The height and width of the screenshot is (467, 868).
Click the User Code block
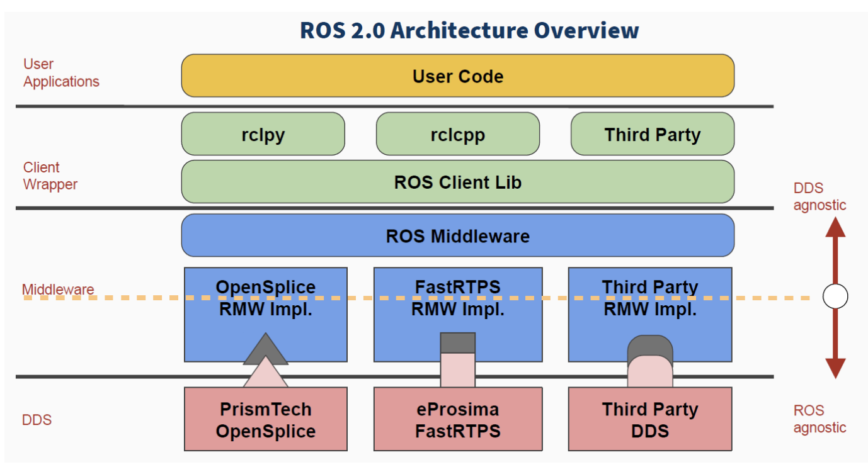[458, 76]
